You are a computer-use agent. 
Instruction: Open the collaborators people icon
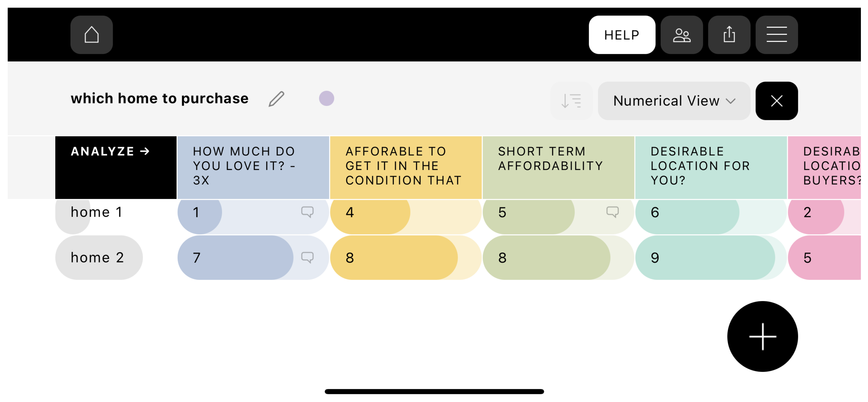pyautogui.click(x=682, y=35)
